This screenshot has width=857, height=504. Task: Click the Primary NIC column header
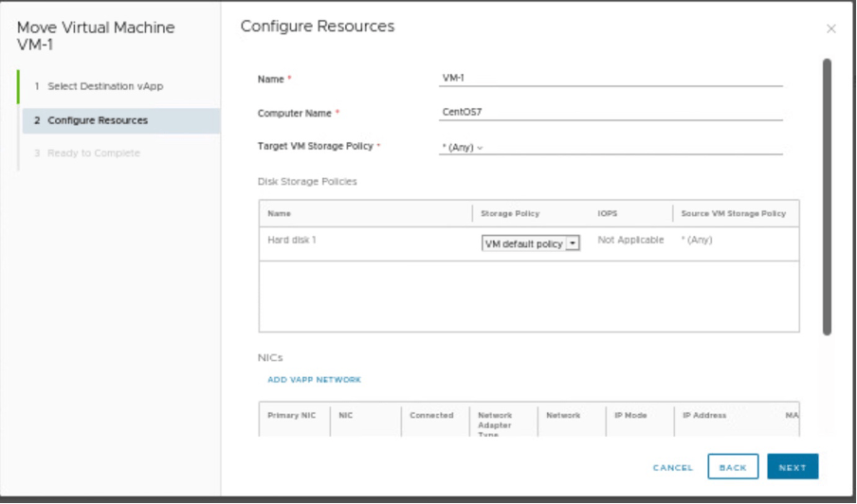pos(290,415)
